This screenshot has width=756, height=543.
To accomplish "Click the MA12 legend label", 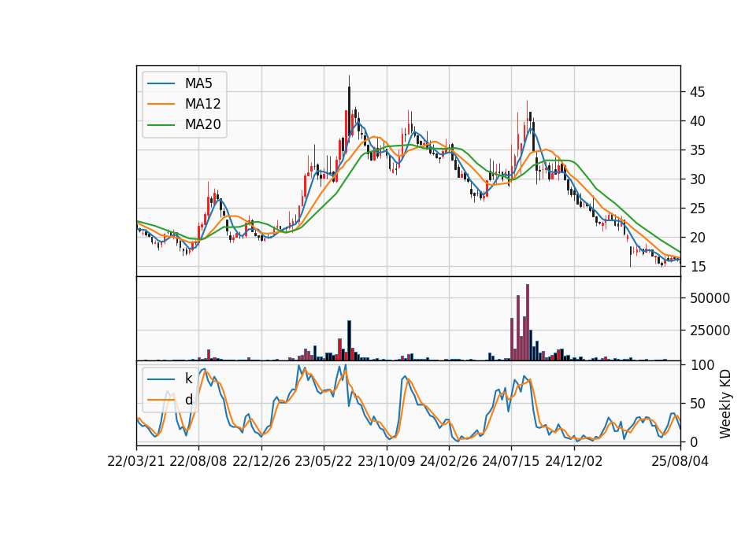I will (202, 104).
